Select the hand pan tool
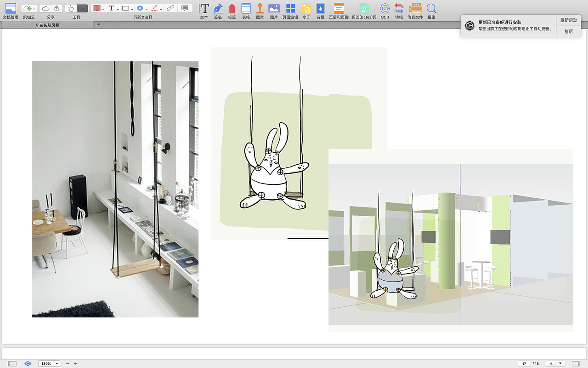The width and height of the screenshot is (588, 368). point(71,8)
